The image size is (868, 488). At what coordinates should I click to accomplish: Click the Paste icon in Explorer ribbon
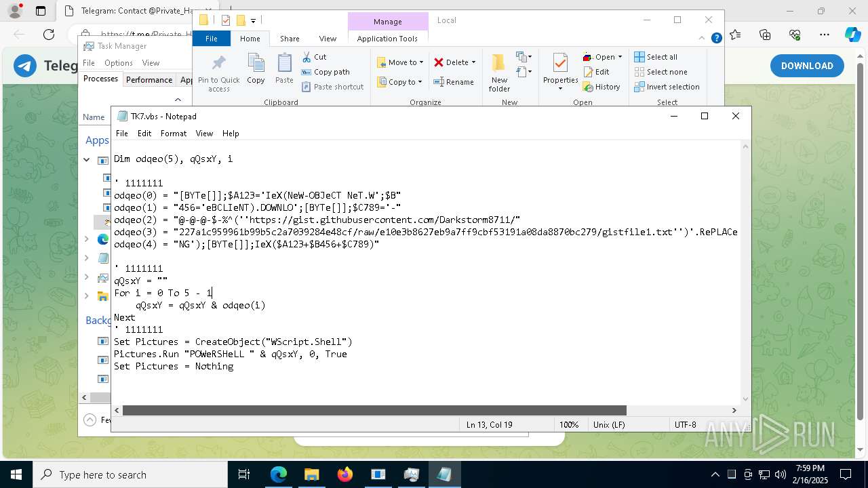284,68
